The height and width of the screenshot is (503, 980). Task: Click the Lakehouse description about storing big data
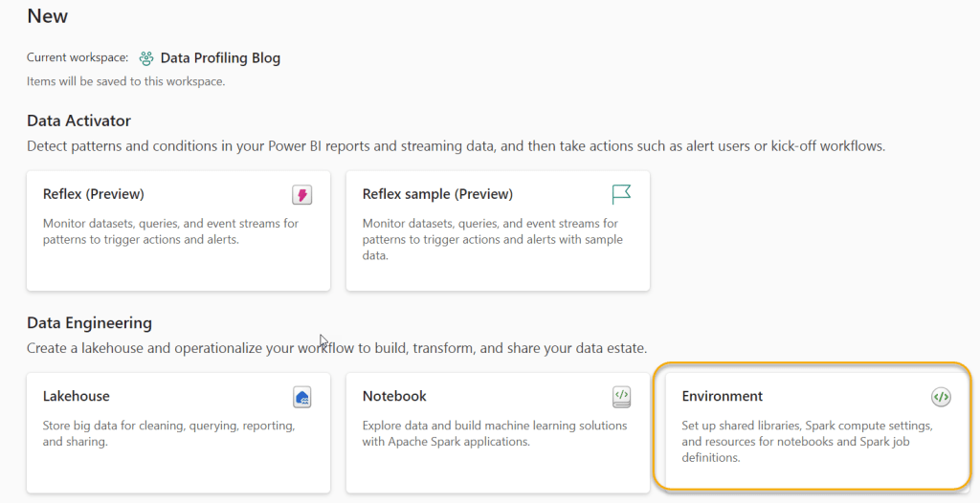(168, 433)
